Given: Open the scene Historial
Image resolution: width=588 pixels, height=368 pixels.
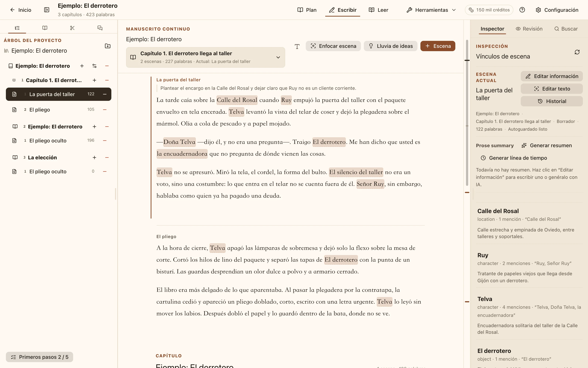Looking at the screenshot, I should pyautogui.click(x=552, y=101).
